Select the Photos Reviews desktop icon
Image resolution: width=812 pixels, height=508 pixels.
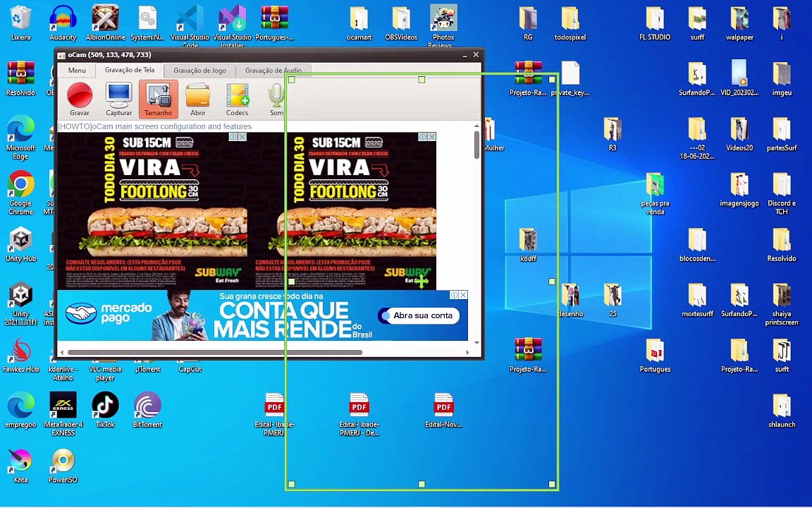pos(443,25)
